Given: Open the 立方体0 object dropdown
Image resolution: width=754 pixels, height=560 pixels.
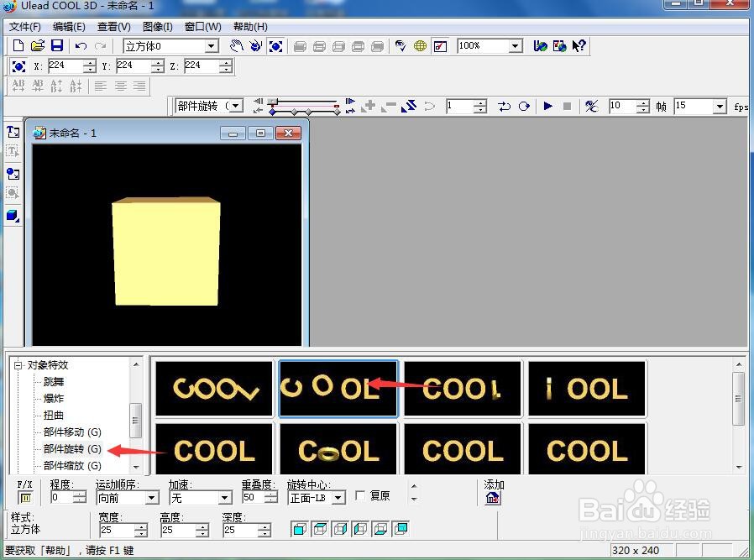Looking at the screenshot, I should (x=211, y=46).
